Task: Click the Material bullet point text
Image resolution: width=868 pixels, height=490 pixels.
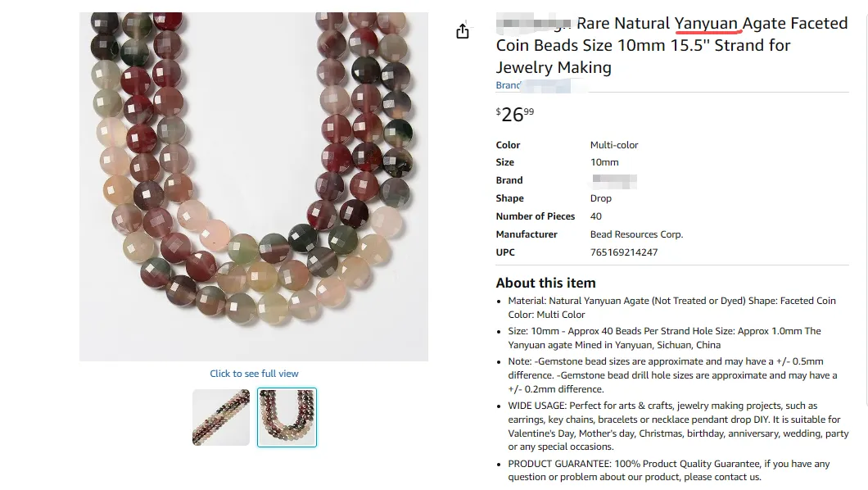Action: point(672,308)
